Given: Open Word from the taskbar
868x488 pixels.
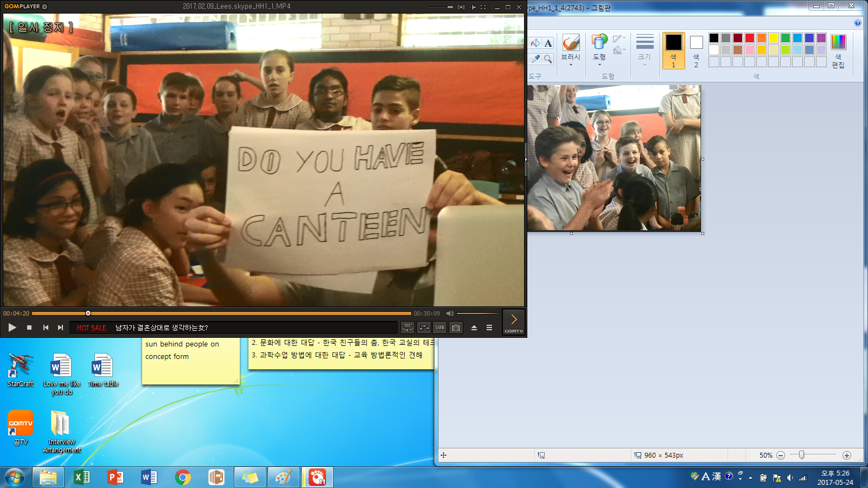Looking at the screenshot, I should click(149, 478).
